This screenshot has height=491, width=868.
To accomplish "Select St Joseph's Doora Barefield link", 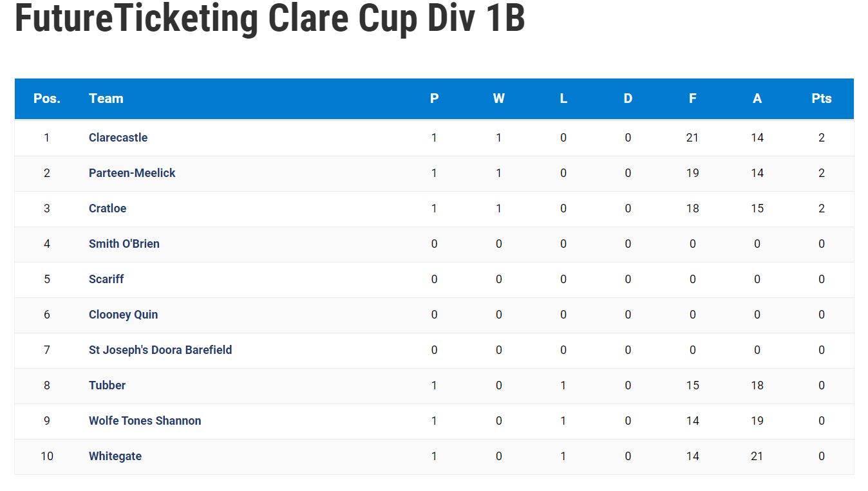I will pos(160,350).
